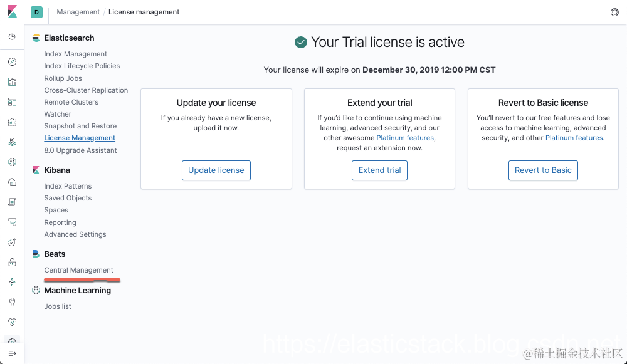
Task: Open Machine Learning icon in left nav
Action: pyautogui.click(x=13, y=162)
